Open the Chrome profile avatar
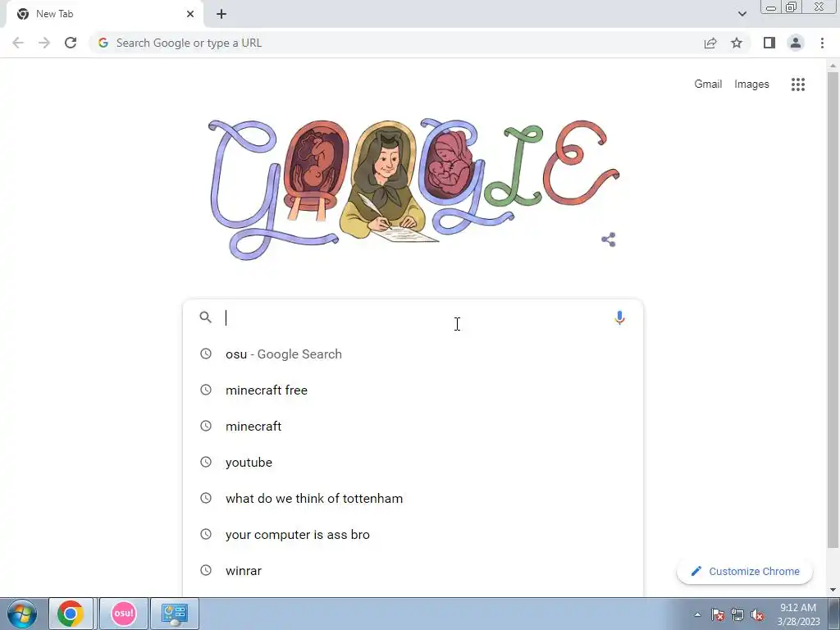This screenshot has height=630, width=840. coord(796,43)
